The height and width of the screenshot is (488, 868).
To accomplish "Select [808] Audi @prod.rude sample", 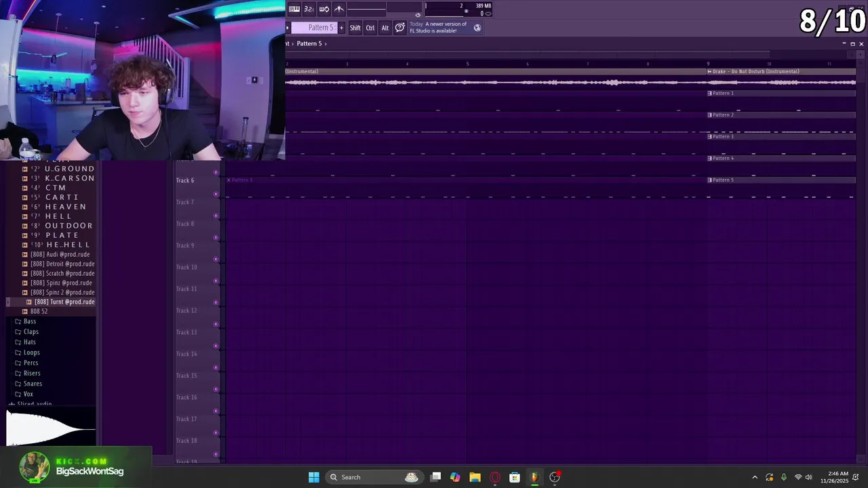I will (x=56, y=254).
